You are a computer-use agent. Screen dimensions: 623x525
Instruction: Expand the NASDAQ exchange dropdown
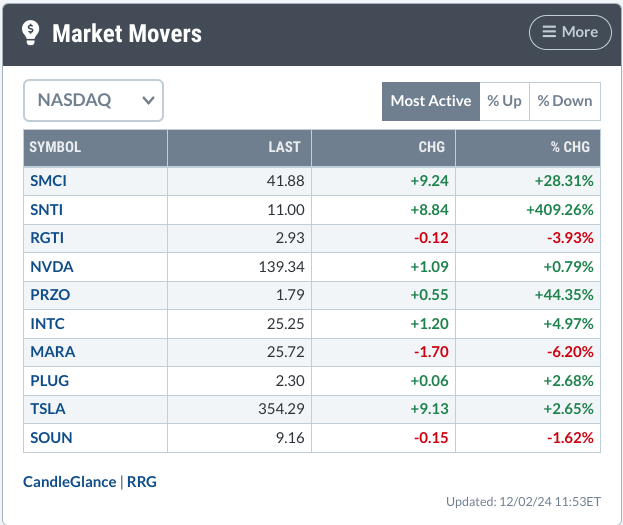[x=93, y=101]
